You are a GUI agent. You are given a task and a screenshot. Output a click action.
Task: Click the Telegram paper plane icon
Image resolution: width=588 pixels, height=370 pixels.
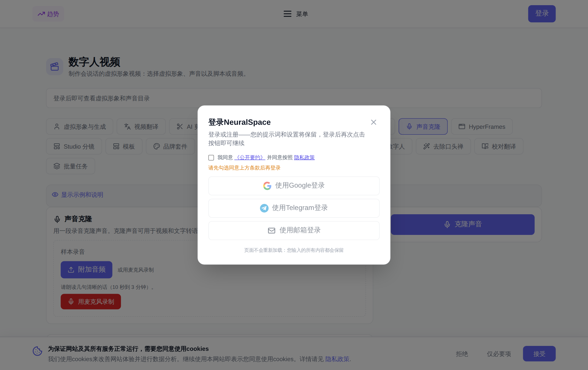point(264,208)
